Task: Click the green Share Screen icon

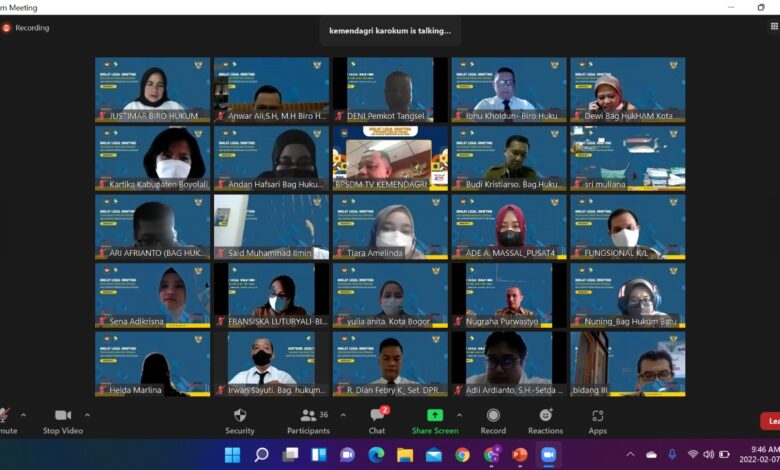Action: (435, 415)
